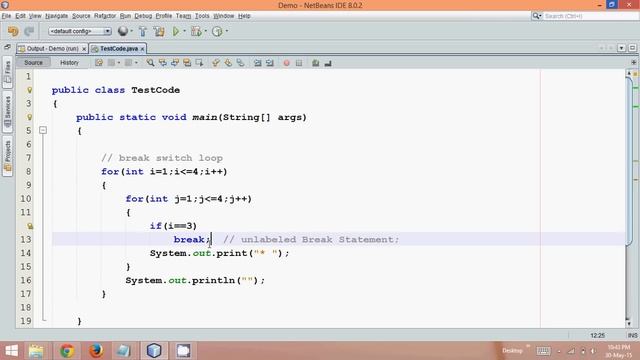Open the Team menu
640x360 pixels.
183,16
